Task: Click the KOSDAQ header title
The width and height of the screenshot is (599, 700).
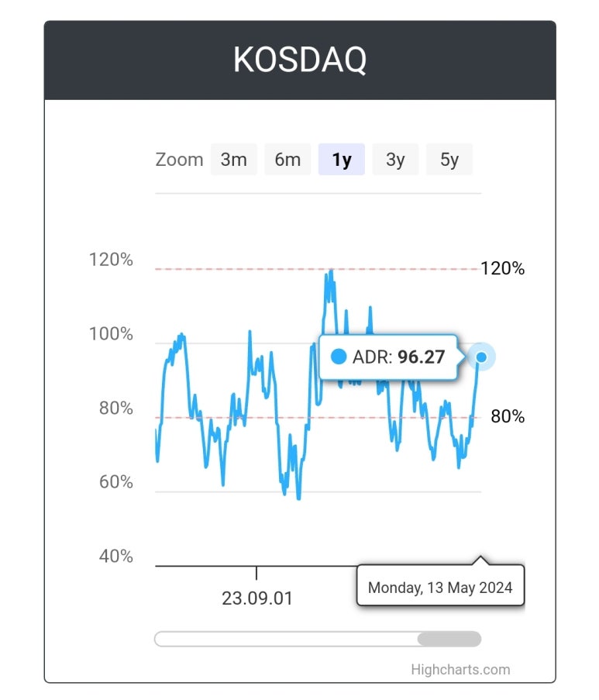Action: tap(299, 60)
